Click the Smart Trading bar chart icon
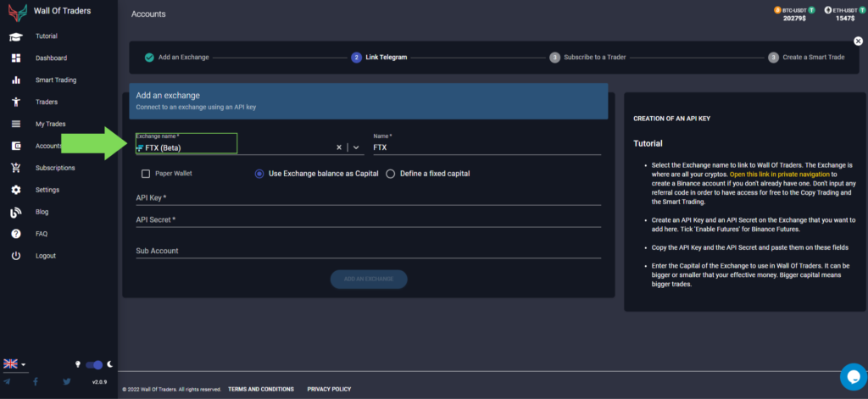Screen dimensions: 868x399 15,80
